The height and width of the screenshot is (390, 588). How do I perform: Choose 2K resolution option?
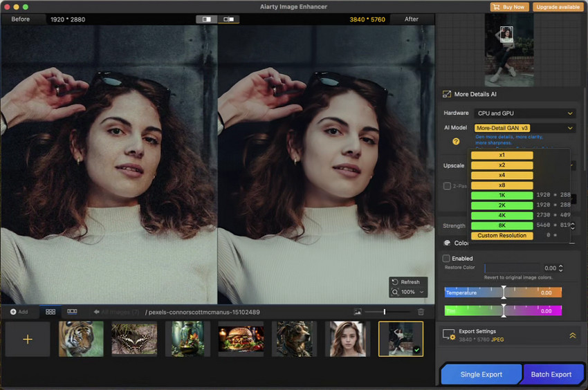point(502,205)
